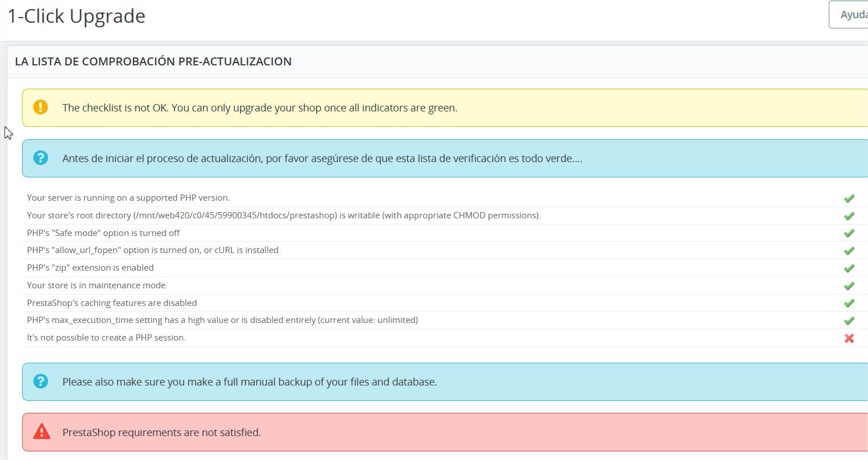This screenshot has width=868, height=460.
Task: Click the '1-Click Upgrade' page title
Action: tap(77, 16)
